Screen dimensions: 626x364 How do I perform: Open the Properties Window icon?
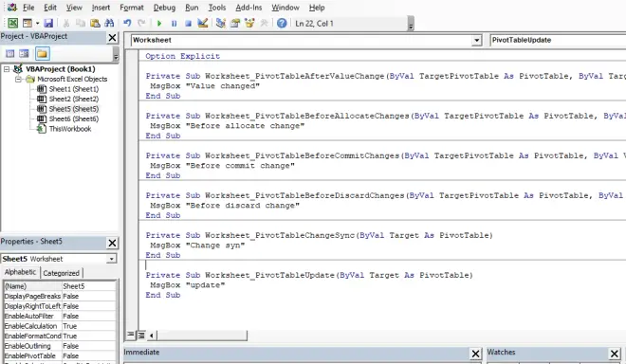tap(235, 23)
